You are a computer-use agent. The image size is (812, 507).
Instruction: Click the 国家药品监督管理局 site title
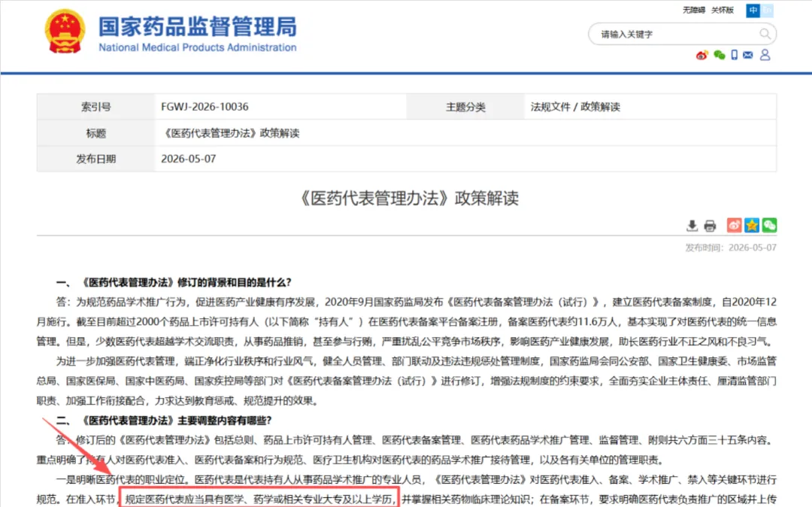tap(197, 26)
